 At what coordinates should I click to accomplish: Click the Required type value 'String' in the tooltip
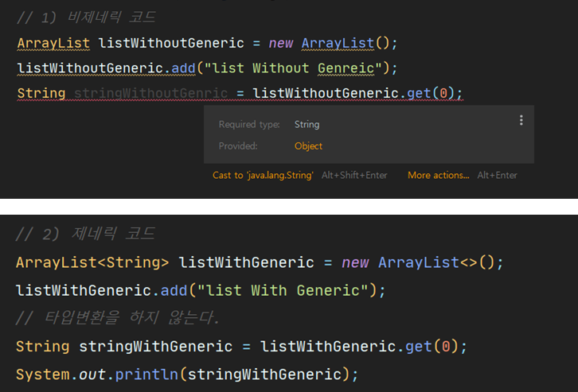click(x=307, y=124)
